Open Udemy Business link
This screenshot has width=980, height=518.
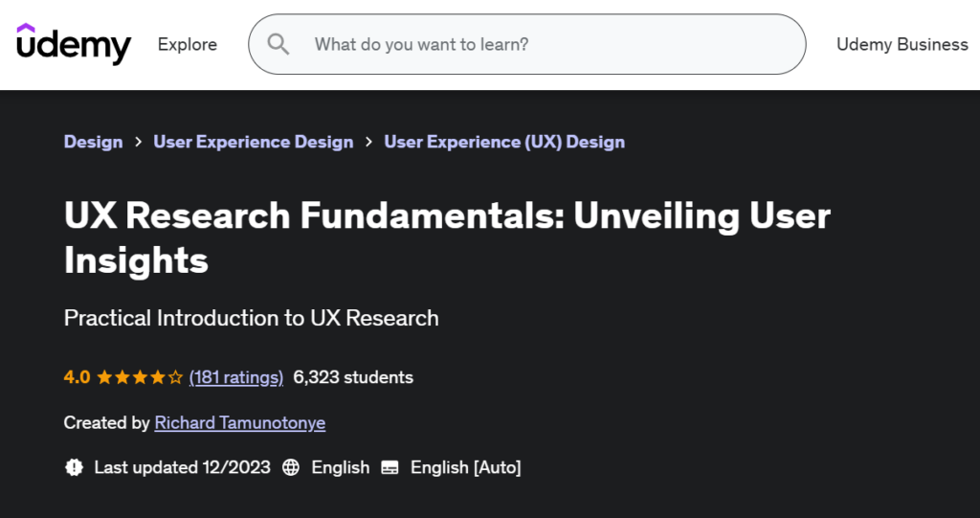(902, 44)
